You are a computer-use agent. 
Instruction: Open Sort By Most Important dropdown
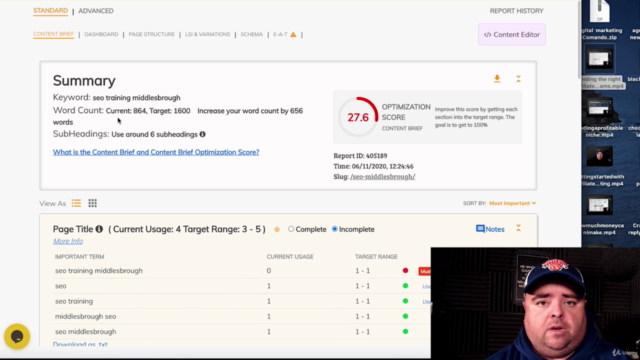click(512, 203)
